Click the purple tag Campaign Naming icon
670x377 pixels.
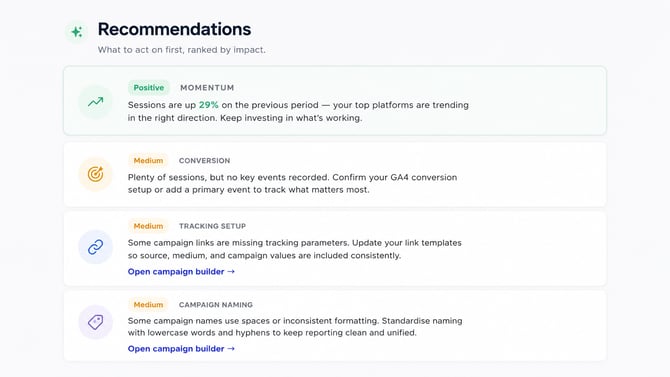click(95, 322)
